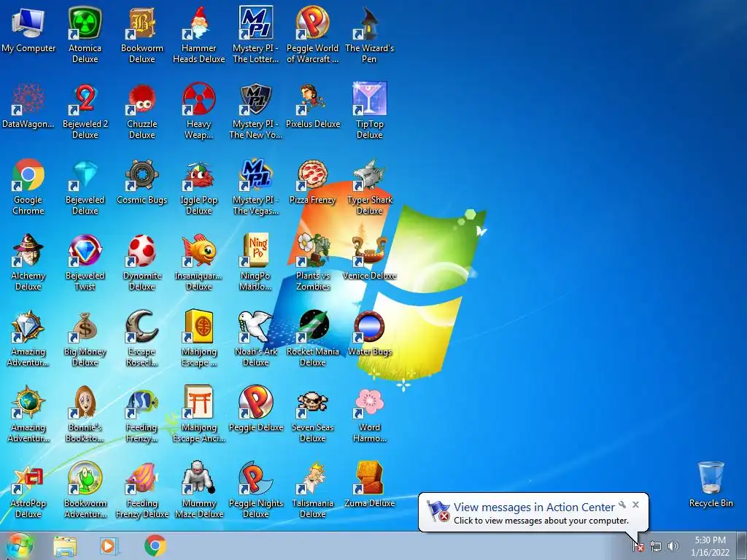This screenshot has height=560, width=747.
Task: Select Pizza Frenzy icon
Action: pyautogui.click(x=312, y=181)
